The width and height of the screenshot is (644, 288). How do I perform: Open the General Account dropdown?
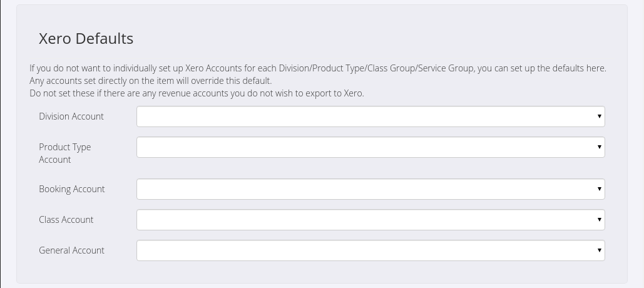370,250
